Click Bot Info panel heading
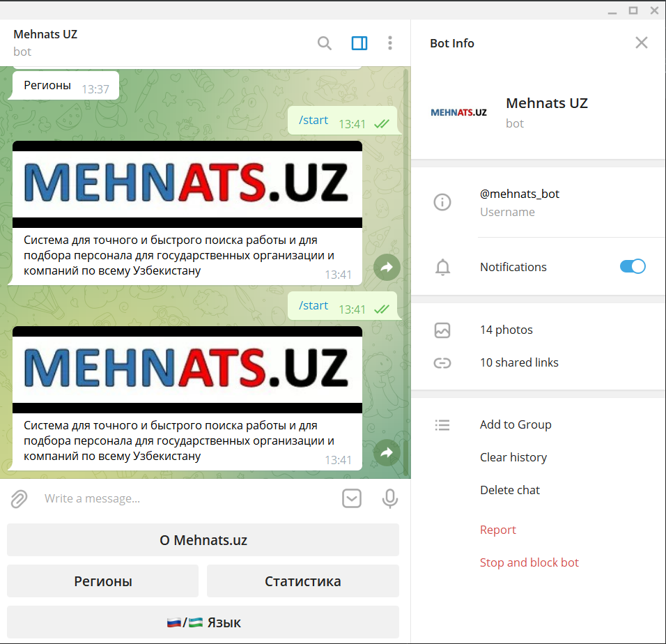This screenshot has width=666, height=644. point(452,43)
